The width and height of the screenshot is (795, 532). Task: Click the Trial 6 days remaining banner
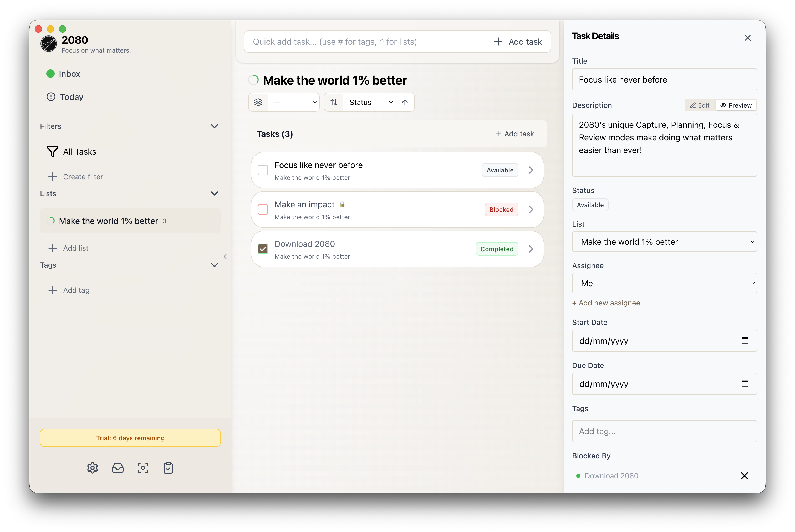[x=130, y=438]
